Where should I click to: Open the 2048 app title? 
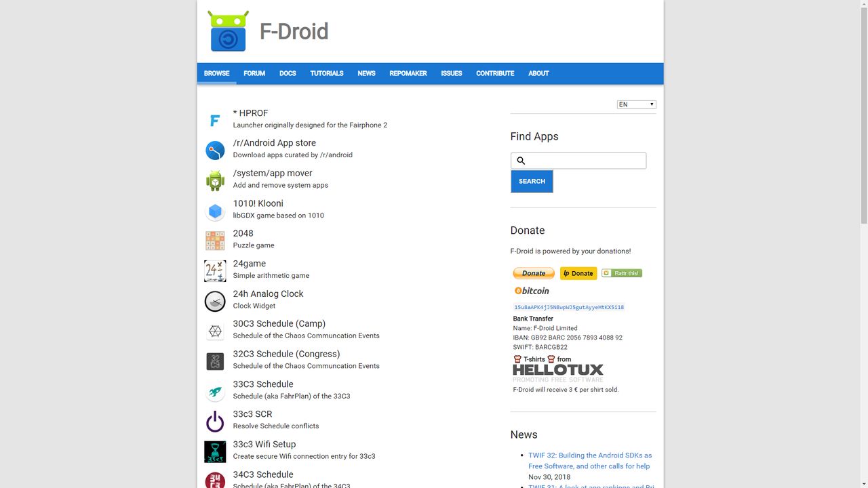coord(243,233)
